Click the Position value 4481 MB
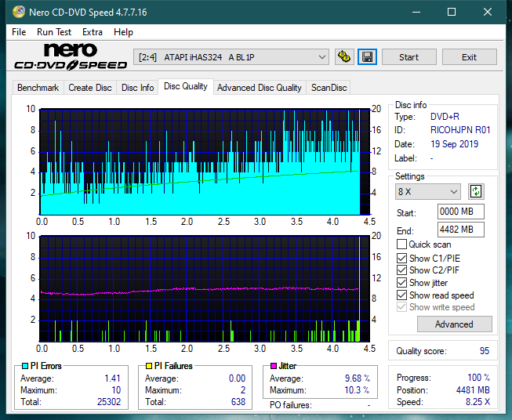 coord(473,390)
